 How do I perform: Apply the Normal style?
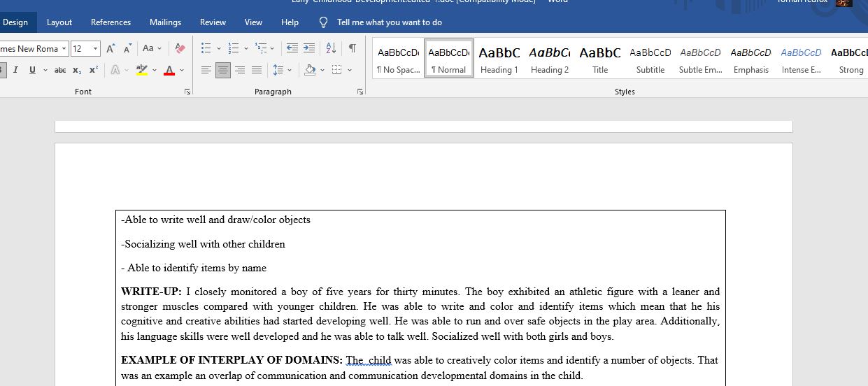449,59
